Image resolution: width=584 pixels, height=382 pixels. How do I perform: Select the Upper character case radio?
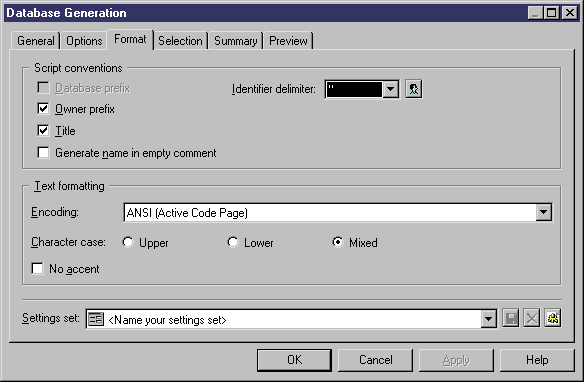[x=128, y=242]
